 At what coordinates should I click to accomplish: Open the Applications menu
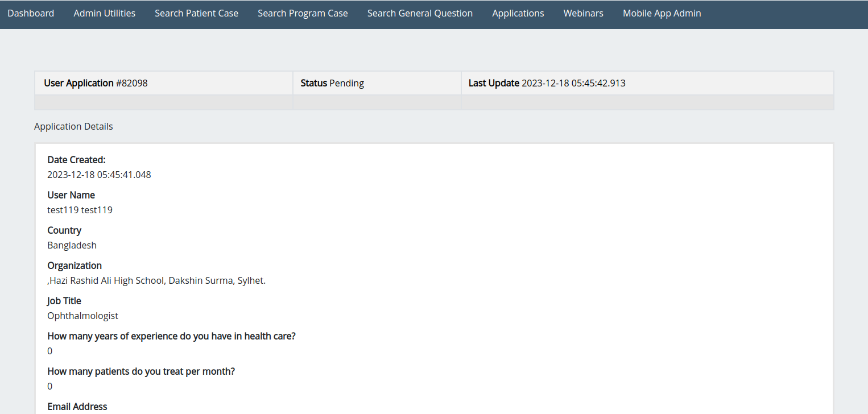click(518, 13)
